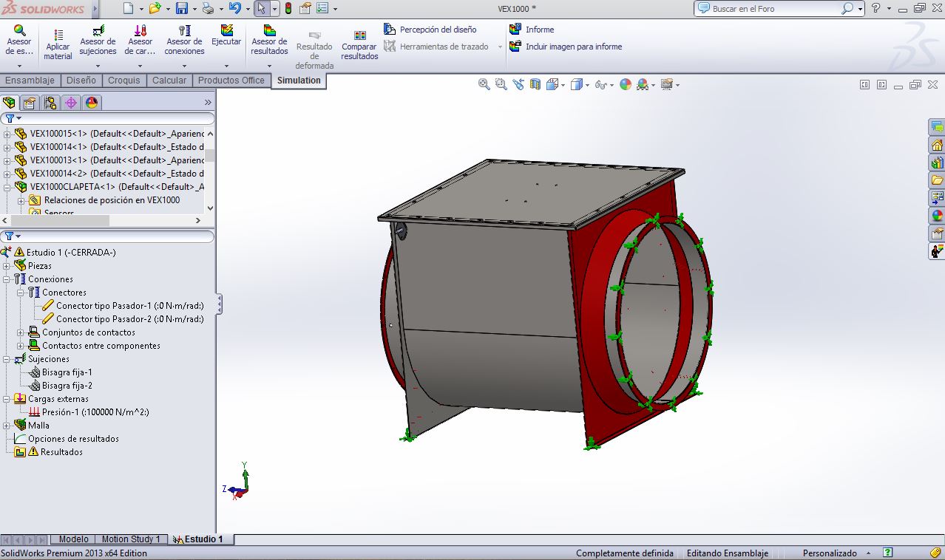Run the study with Ejecutar
Image resolution: width=945 pixels, height=560 pixels.
[226, 35]
